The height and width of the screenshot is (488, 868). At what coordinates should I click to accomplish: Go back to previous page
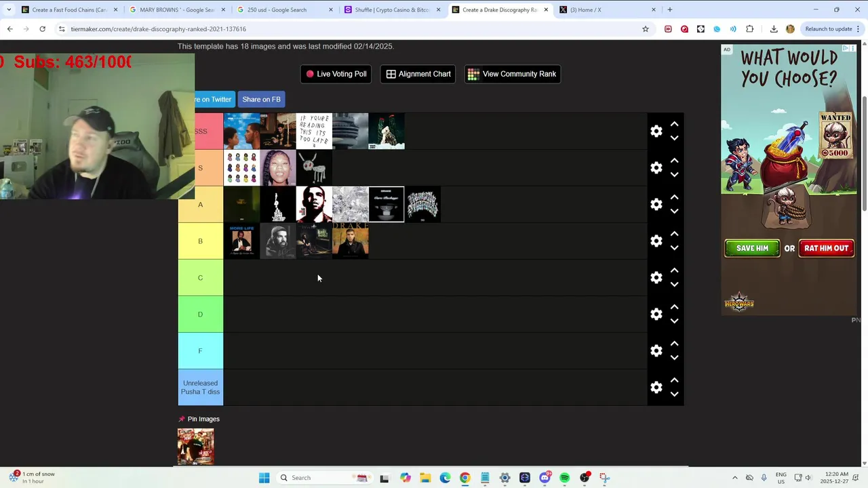[x=9, y=28]
